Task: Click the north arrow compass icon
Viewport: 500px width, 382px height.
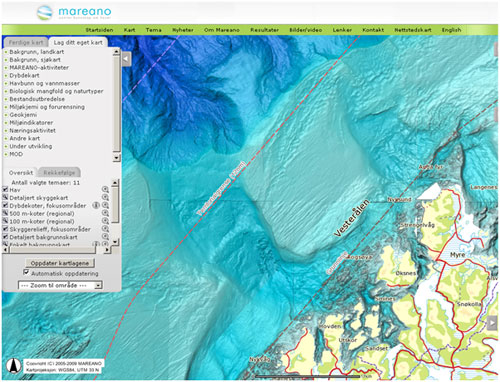Action: (13, 365)
